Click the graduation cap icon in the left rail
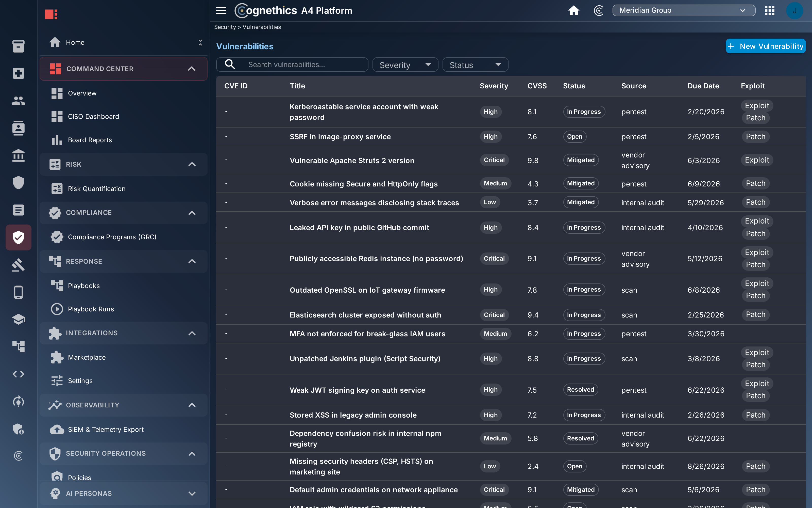 [19, 320]
